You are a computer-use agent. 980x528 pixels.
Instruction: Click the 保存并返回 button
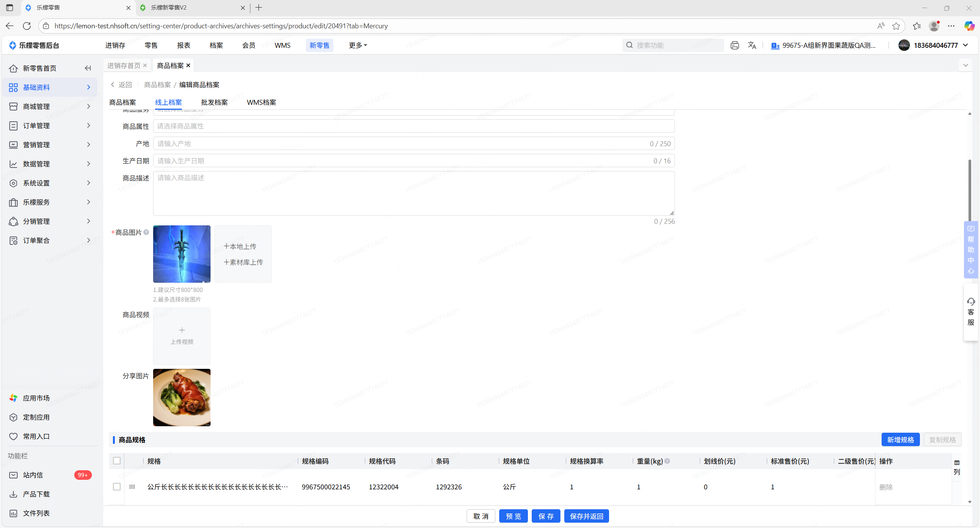click(x=586, y=516)
